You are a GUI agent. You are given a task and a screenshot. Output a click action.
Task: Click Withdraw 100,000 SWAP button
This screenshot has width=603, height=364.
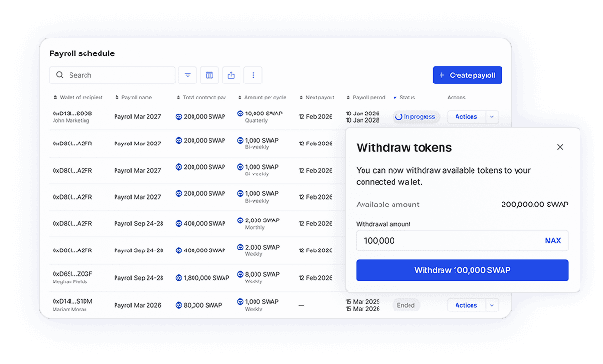click(462, 270)
